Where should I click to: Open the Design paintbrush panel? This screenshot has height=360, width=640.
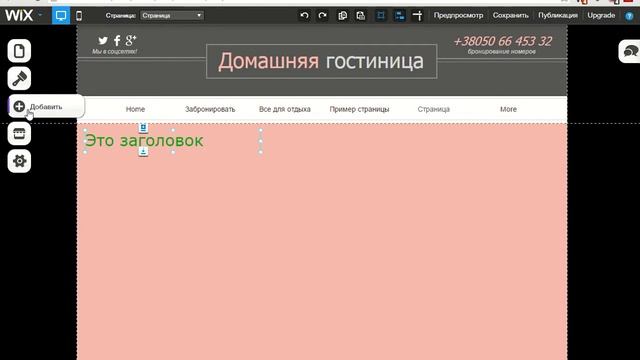click(19, 78)
